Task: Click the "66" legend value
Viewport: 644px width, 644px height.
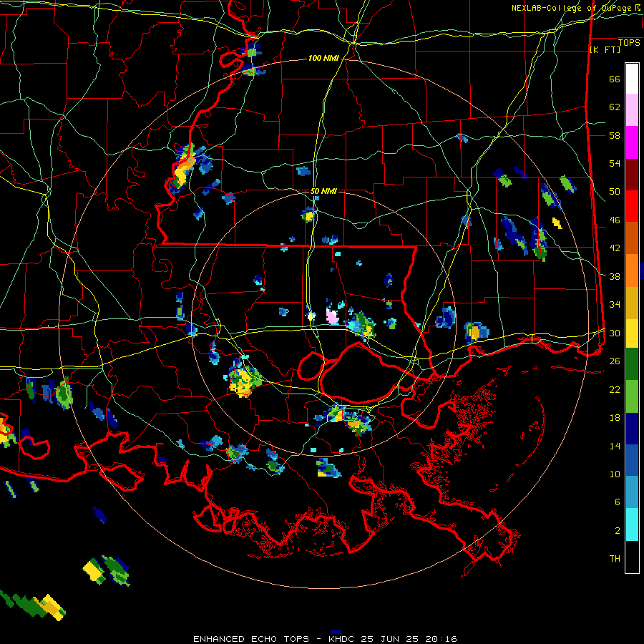Action: pyautogui.click(x=615, y=79)
